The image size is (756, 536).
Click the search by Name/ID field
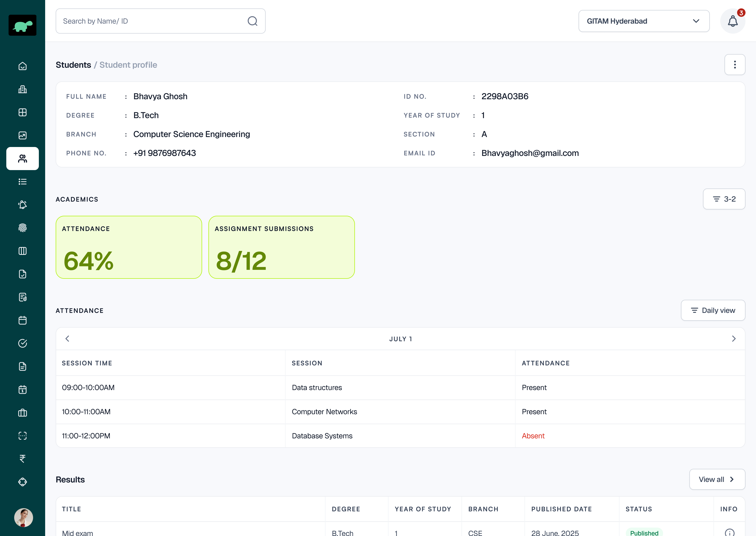coord(149,21)
